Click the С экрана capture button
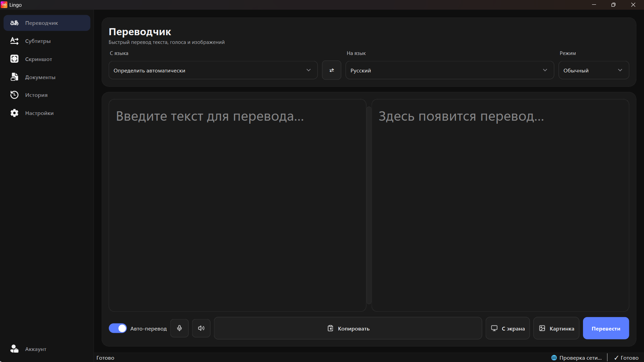The height and width of the screenshot is (362, 644). (507, 328)
